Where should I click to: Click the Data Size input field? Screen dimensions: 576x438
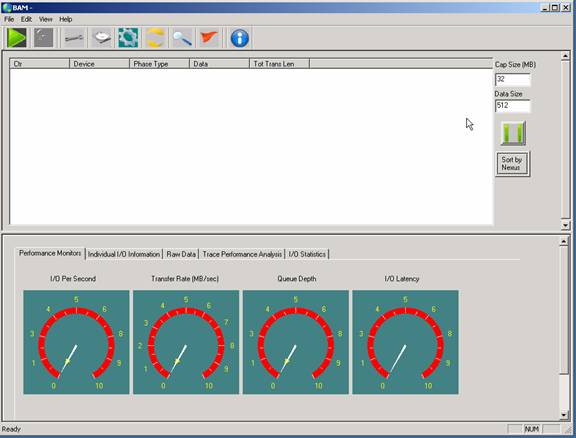[x=512, y=106]
